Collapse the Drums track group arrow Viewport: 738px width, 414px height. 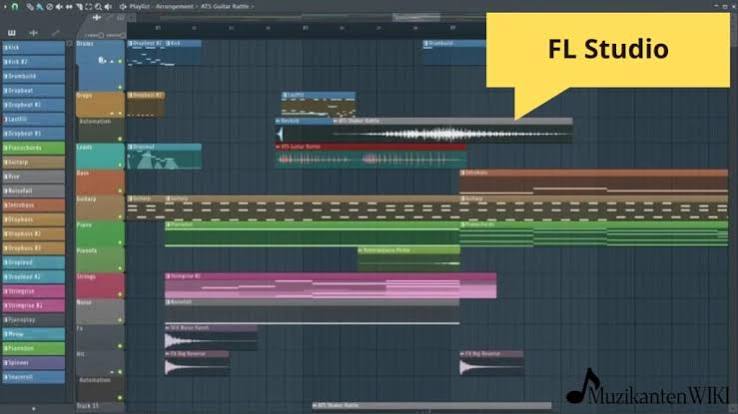point(112,61)
